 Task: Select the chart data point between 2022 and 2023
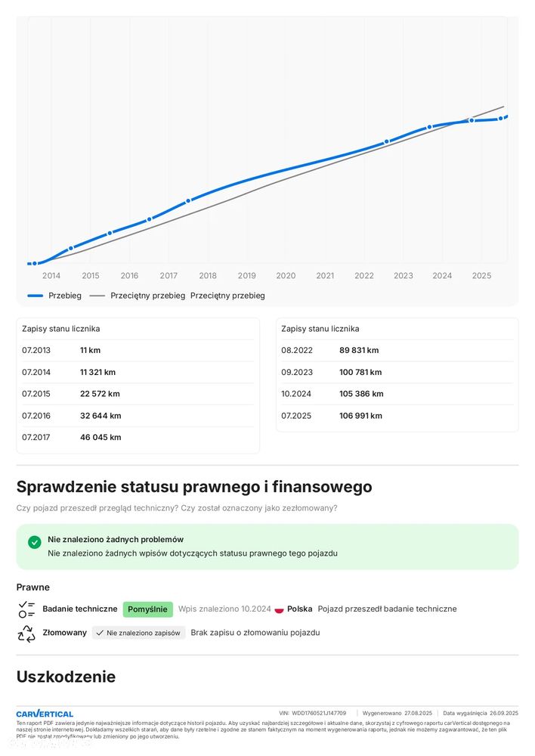(x=387, y=141)
